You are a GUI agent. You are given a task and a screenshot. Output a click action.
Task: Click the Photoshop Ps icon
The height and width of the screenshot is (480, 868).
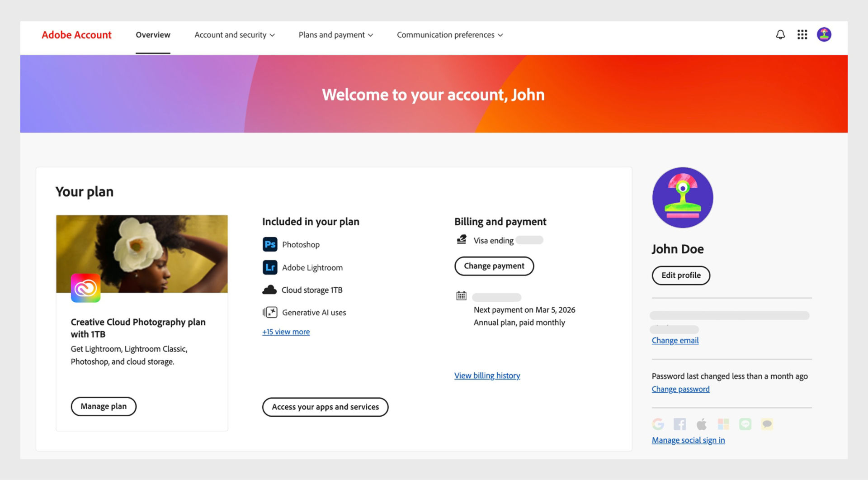coord(270,245)
